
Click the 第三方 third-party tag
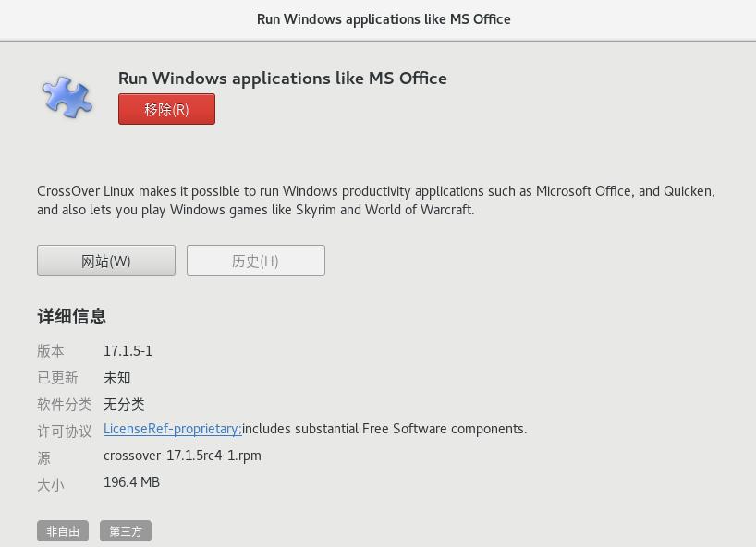pyautogui.click(x=126, y=531)
